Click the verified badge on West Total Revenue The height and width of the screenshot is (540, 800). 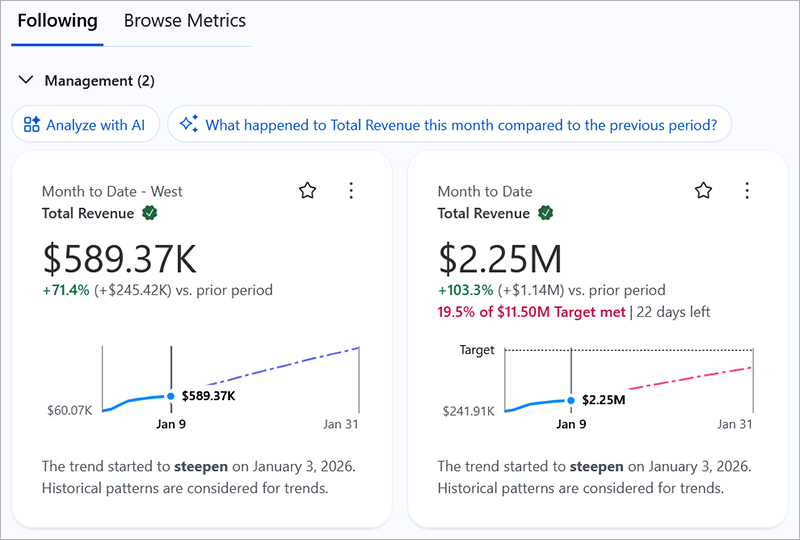click(149, 213)
